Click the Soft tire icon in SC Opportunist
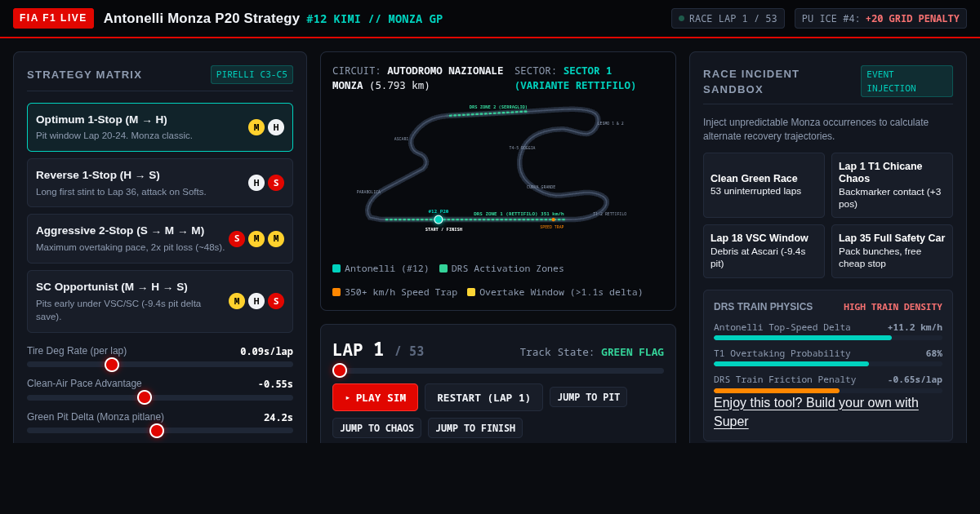This screenshot has height=514, width=980. [x=276, y=301]
